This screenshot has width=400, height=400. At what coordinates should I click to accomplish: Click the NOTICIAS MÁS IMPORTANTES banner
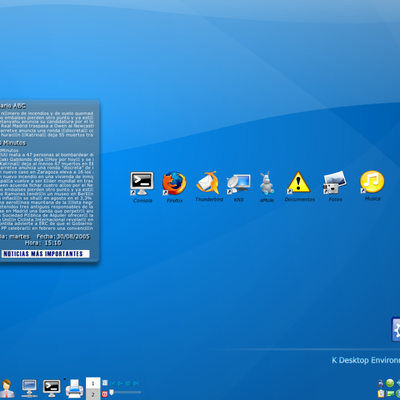point(45,254)
